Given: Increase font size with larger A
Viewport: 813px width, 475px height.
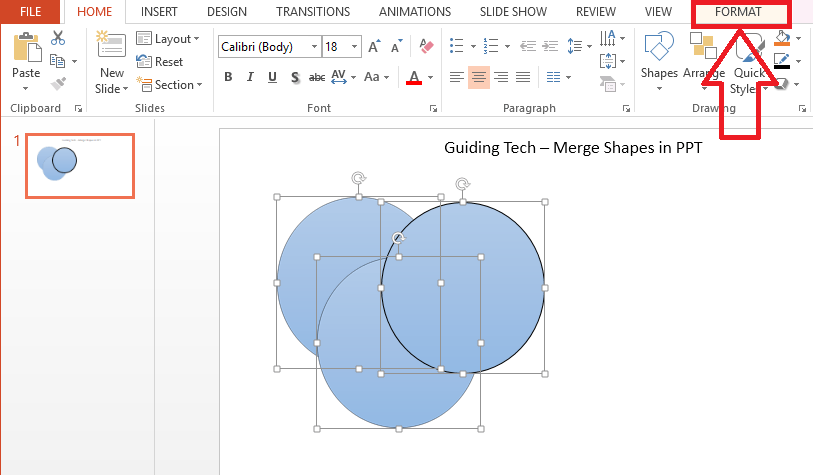Looking at the screenshot, I should click(x=374, y=47).
